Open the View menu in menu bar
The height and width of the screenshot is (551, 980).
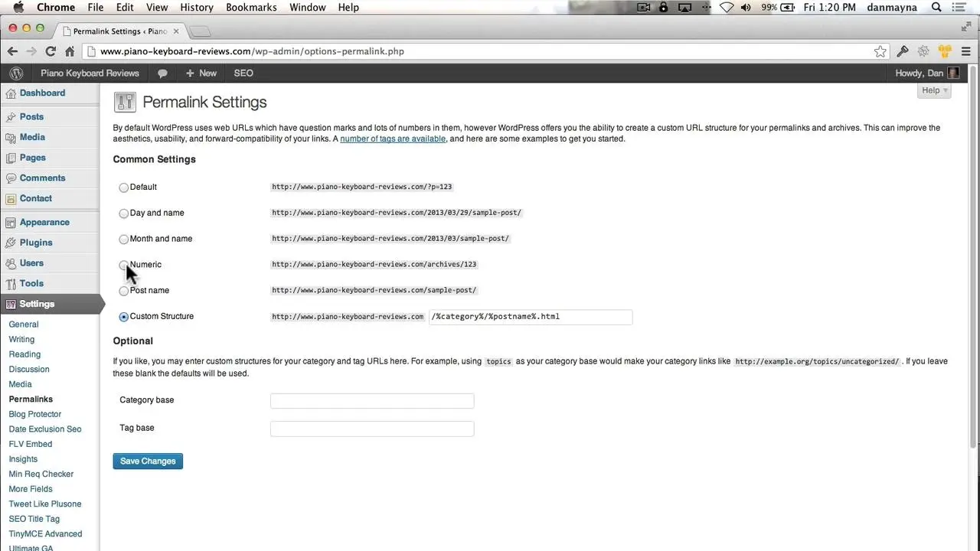(x=157, y=8)
